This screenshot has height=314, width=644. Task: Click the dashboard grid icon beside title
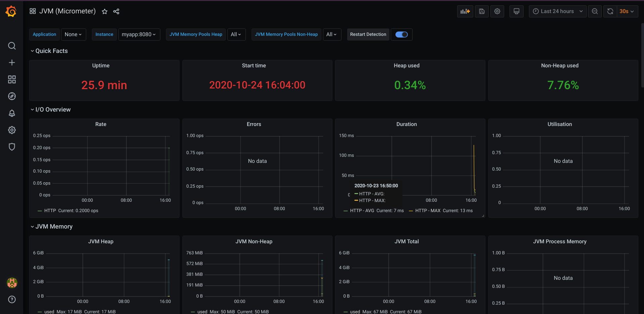(x=33, y=11)
